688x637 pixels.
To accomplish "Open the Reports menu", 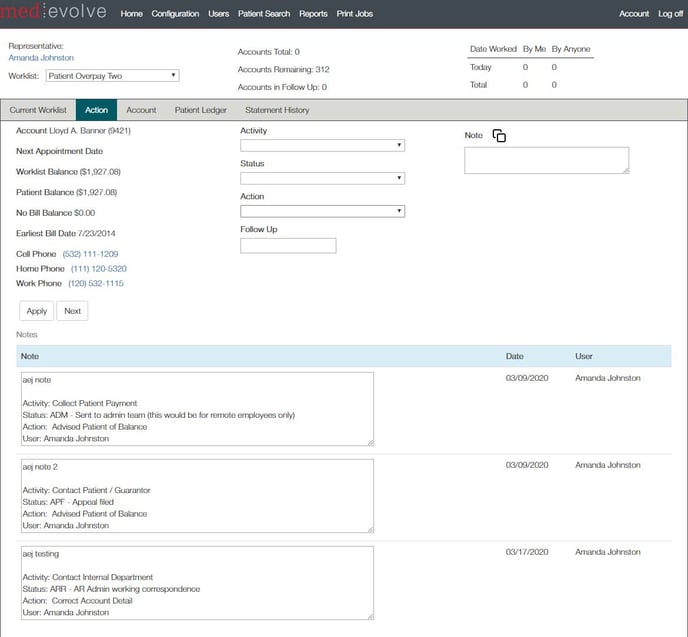I will [313, 14].
